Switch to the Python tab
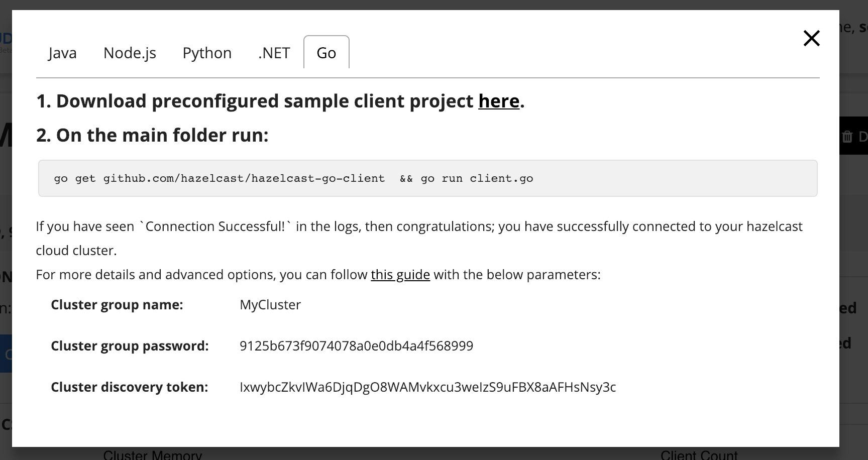 [207, 53]
